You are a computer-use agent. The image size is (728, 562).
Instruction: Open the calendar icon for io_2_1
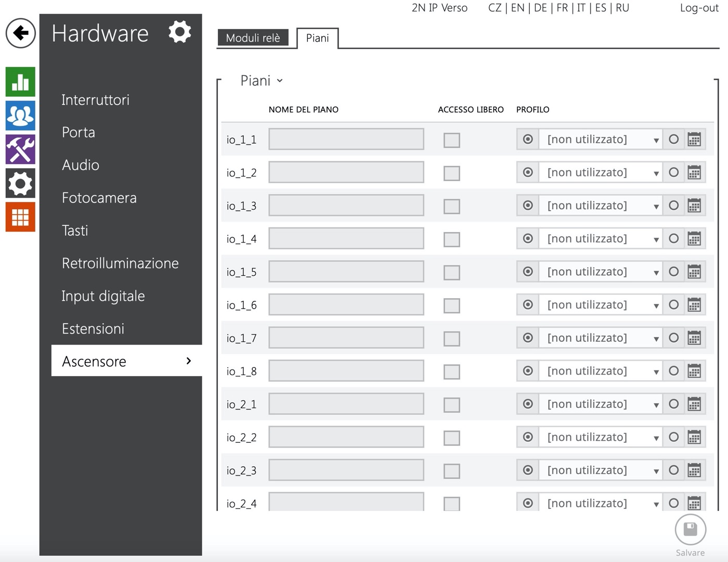(694, 404)
